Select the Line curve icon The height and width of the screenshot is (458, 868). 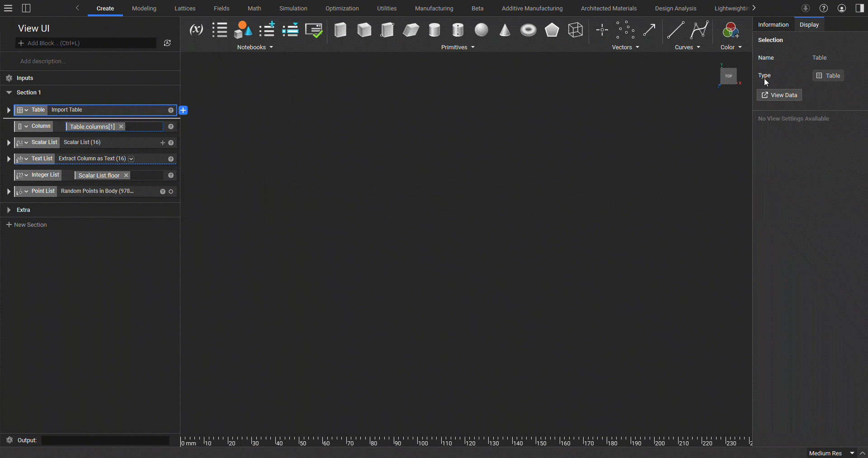point(676,30)
